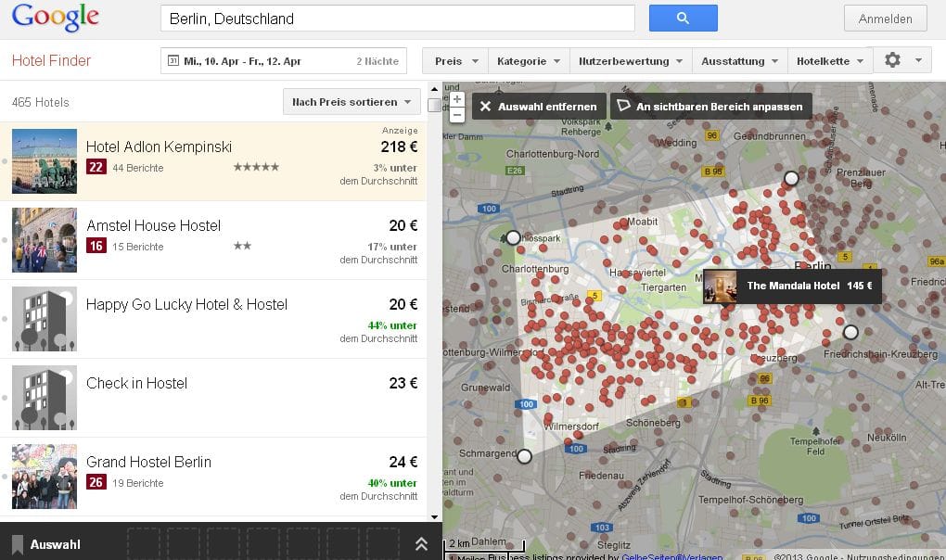Open the Nach Preis sortieren dropdown

pyautogui.click(x=352, y=102)
